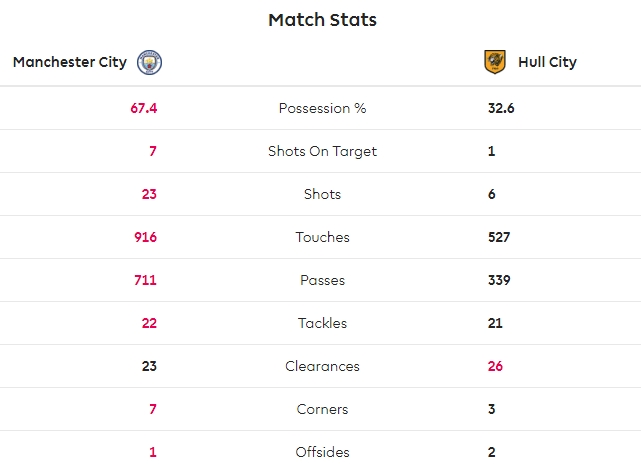This screenshot has width=641, height=472.
Task: Open the Hull City team name link
Action: 547,62
